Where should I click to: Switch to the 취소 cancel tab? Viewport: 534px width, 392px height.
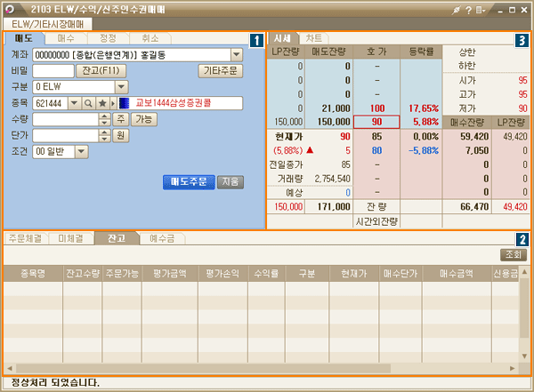point(150,38)
